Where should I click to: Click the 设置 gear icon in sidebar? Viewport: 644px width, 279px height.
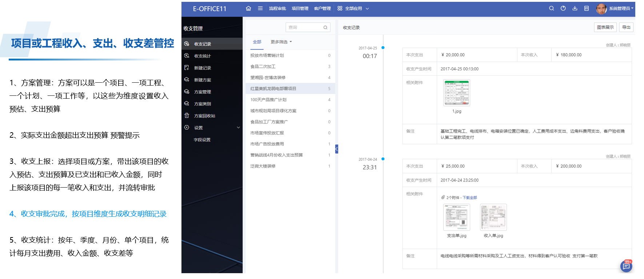point(187,127)
